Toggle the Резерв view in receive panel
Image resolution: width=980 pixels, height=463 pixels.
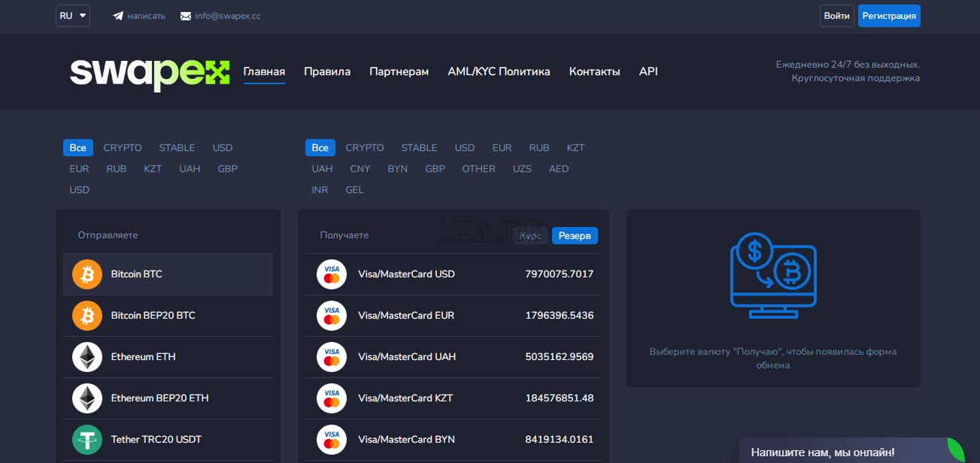(x=575, y=236)
